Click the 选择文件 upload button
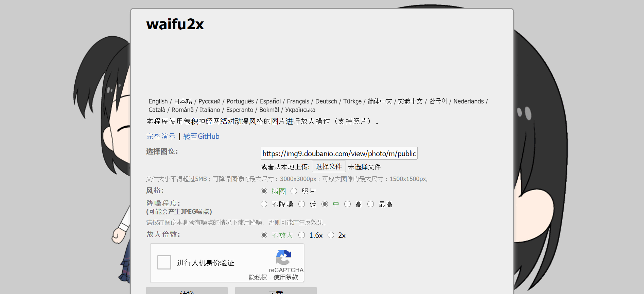 [329, 166]
